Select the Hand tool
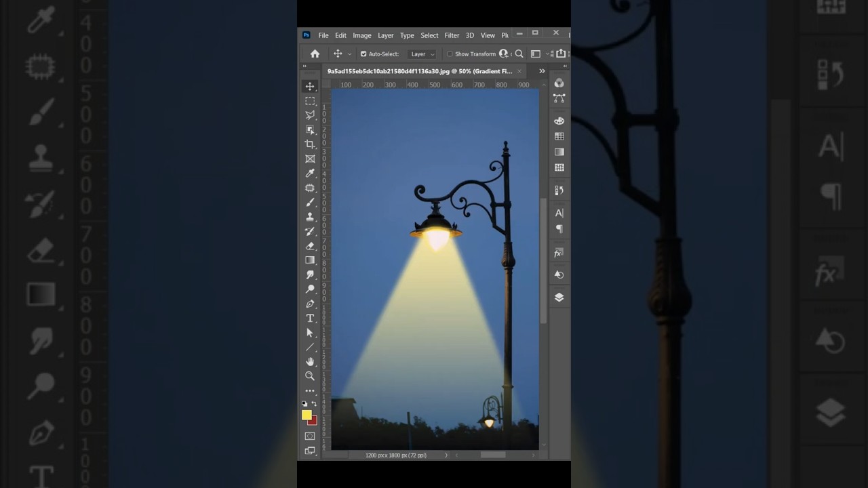Image resolution: width=868 pixels, height=488 pixels. pyautogui.click(x=310, y=362)
